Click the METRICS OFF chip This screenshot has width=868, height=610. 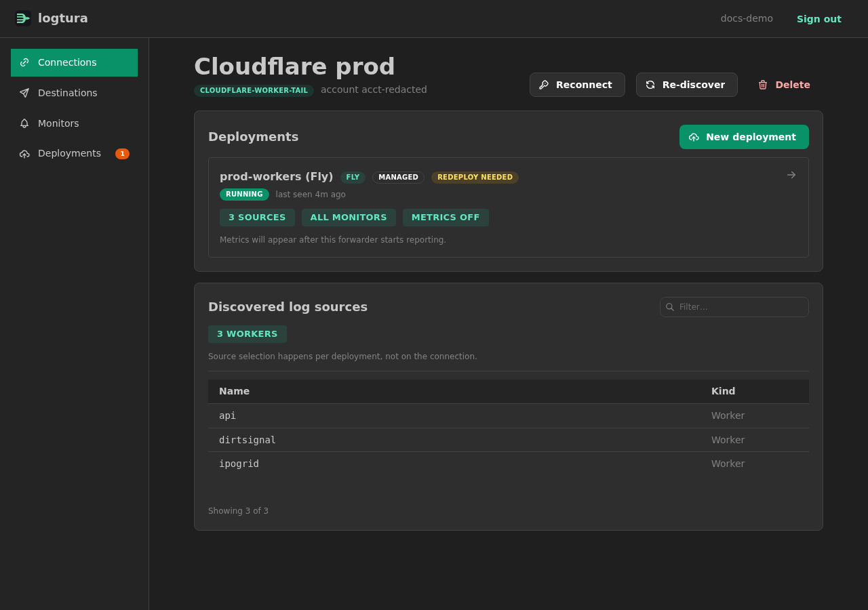pyautogui.click(x=446, y=218)
